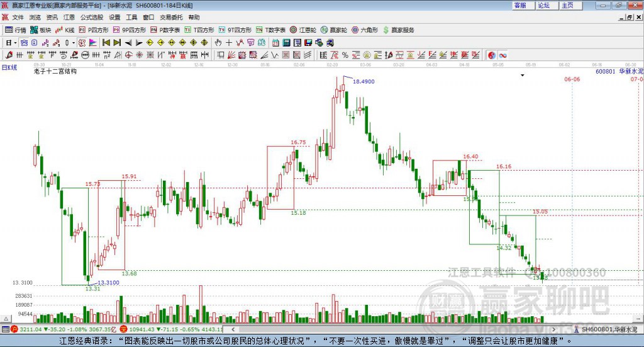Open the T数字表 tool
This screenshot has width=644, height=347.
pos(270,30)
